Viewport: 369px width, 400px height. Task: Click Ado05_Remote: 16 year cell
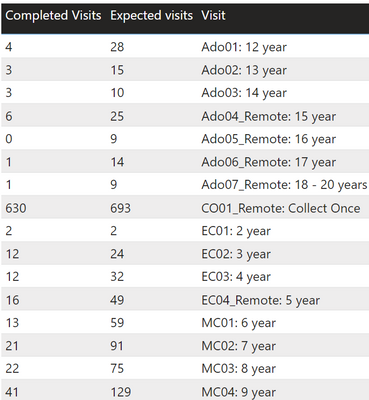click(269, 139)
